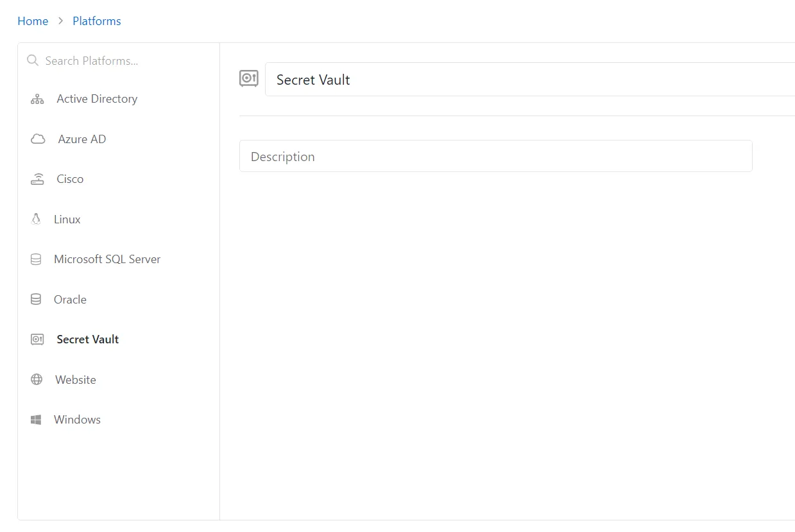Click the Active Directory hierarchy icon
The width and height of the screenshot is (795, 532).
coord(37,99)
